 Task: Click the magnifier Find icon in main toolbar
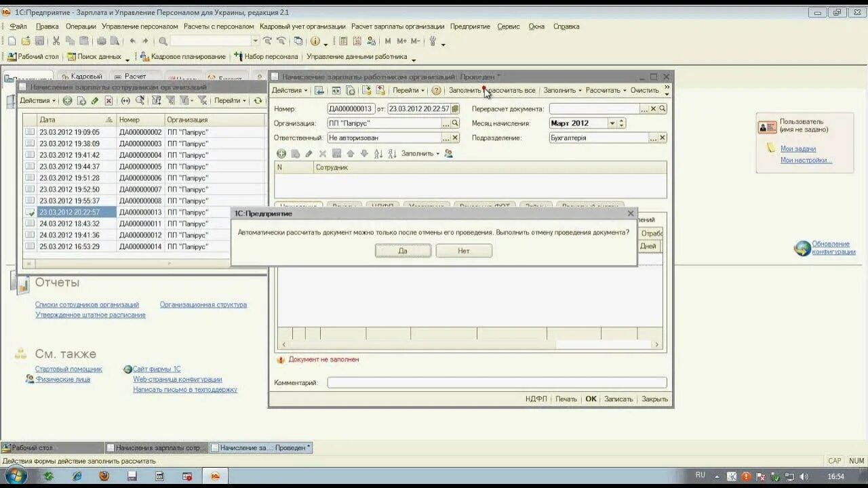[163, 41]
